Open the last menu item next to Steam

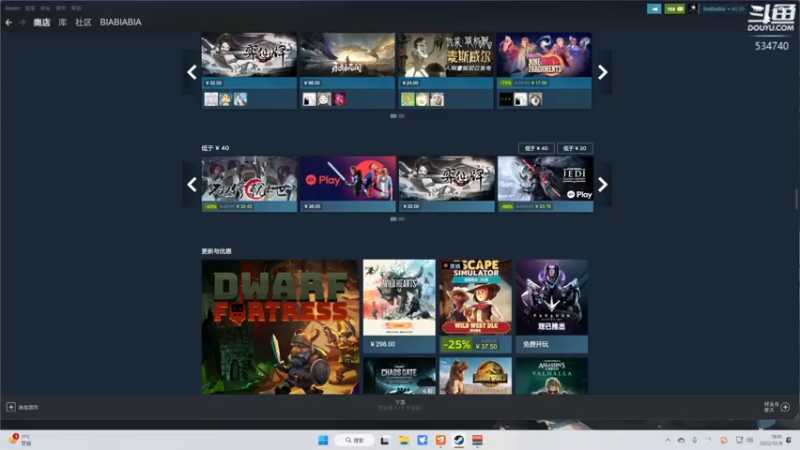coord(76,8)
